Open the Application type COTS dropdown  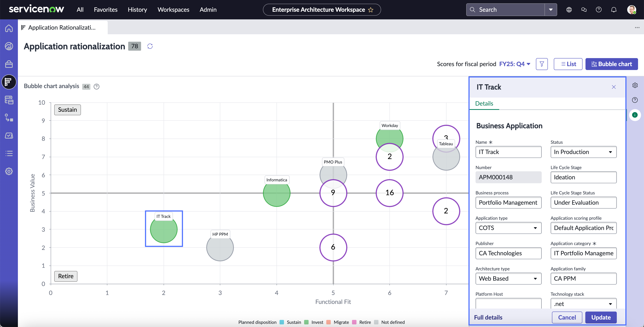point(509,228)
